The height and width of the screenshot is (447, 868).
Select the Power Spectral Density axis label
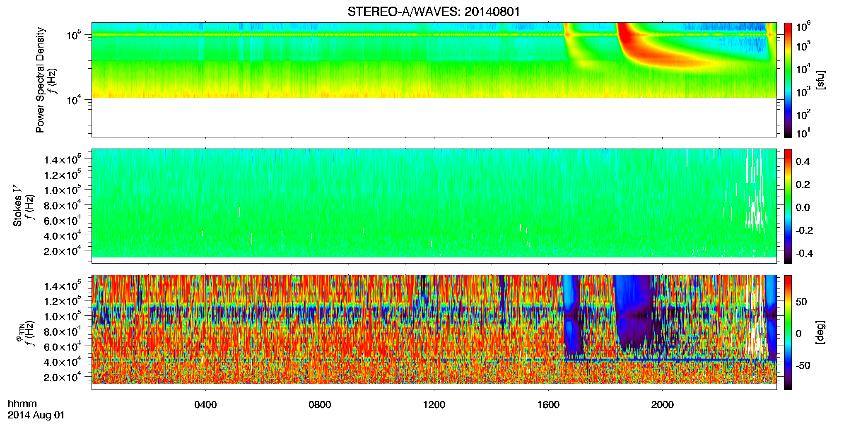coord(40,80)
